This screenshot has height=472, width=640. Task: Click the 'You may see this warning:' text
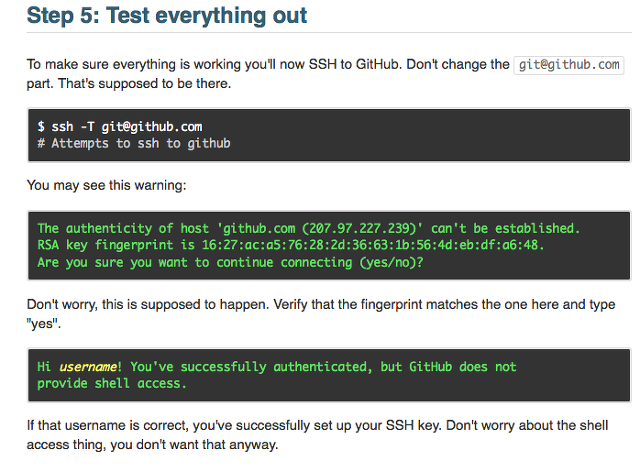[x=107, y=185]
